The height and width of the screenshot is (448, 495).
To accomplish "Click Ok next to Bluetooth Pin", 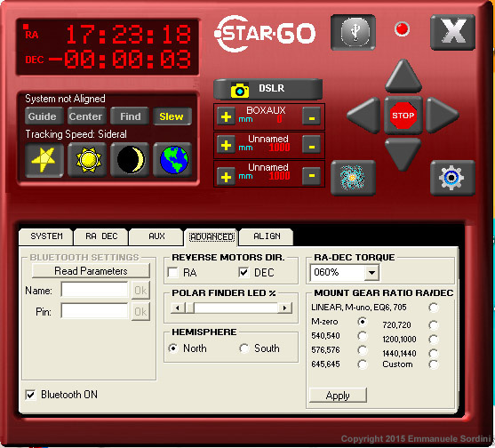I will click(x=140, y=312).
